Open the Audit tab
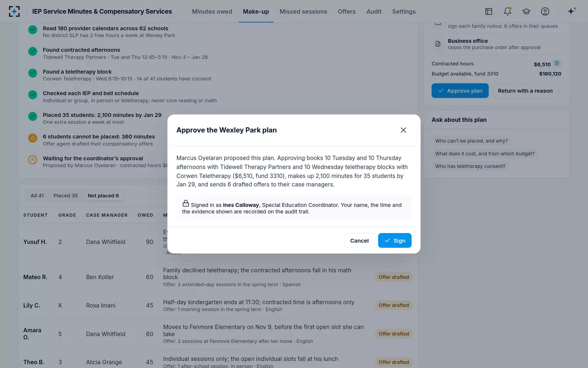This screenshot has width=588, height=368. coord(374,11)
